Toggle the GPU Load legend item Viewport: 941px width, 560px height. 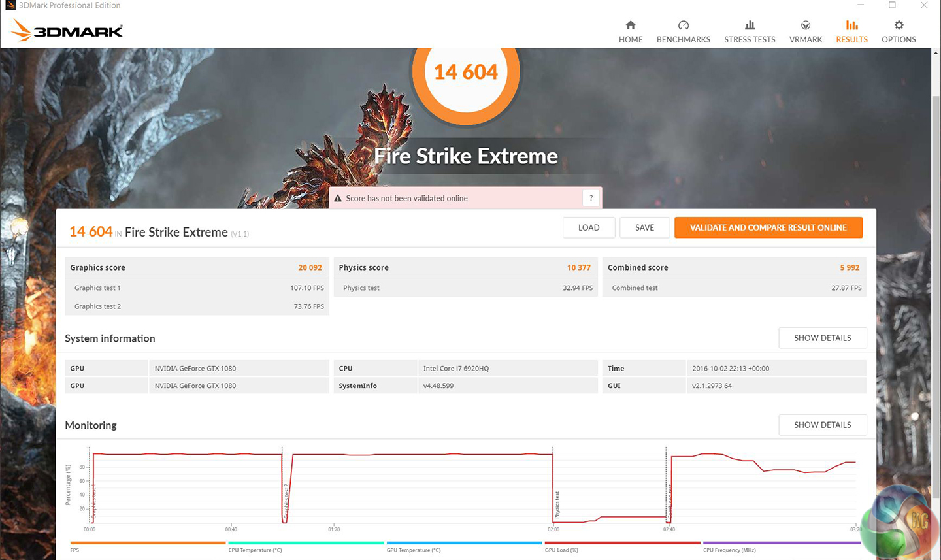pos(622,546)
